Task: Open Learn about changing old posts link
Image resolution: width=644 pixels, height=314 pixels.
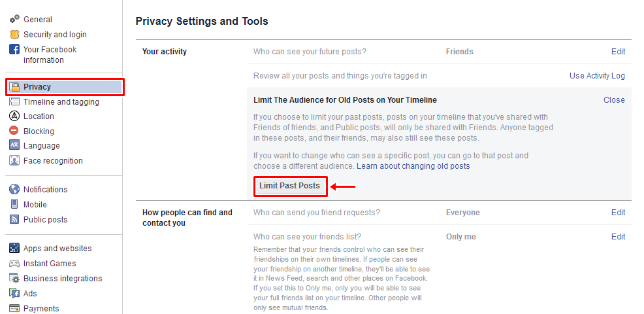Action: click(413, 166)
